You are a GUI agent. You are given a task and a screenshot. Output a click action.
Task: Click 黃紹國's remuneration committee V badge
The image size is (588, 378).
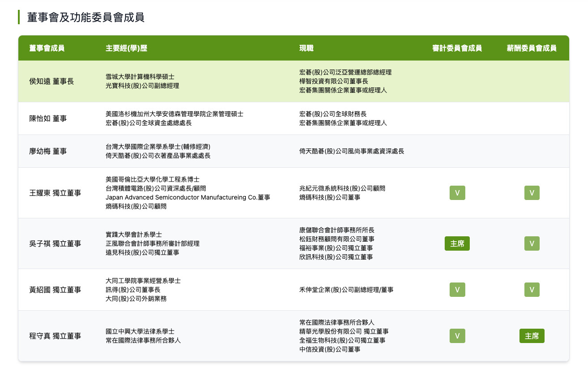[x=532, y=290]
